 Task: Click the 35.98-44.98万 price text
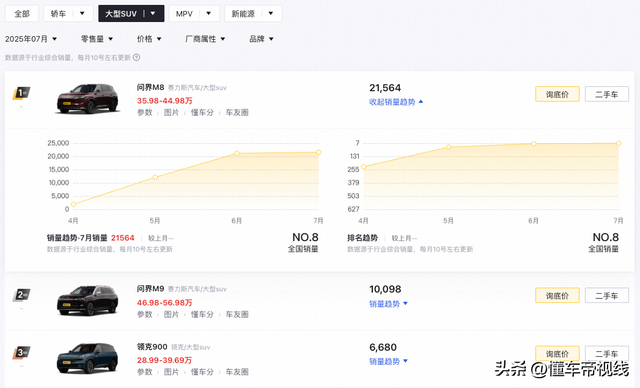[164, 101]
